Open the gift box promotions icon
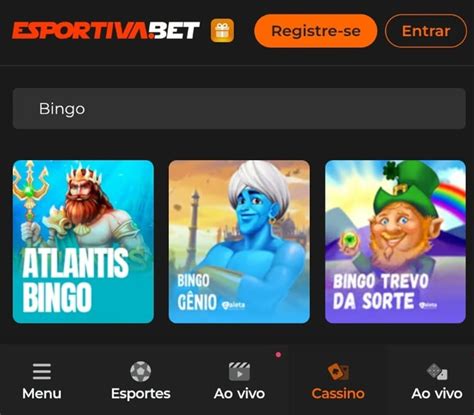 pos(222,31)
